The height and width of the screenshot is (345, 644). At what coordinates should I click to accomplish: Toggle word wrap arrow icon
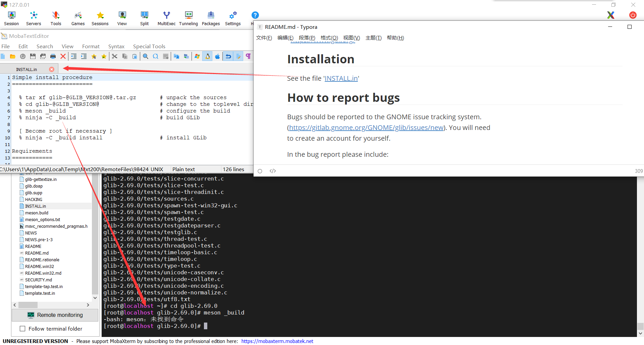coord(228,56)
